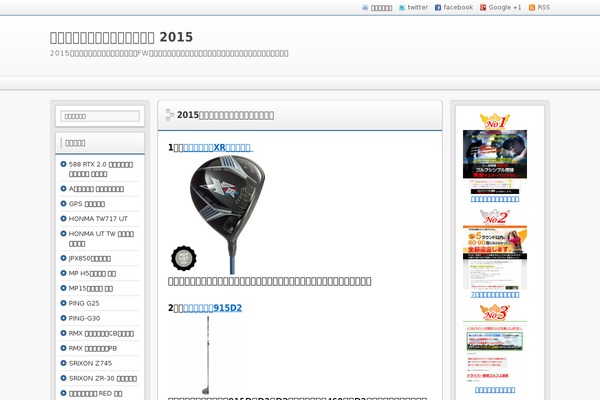Open the RMX category link ending in PB
The image size is (600, 400).
coord(93,348)
